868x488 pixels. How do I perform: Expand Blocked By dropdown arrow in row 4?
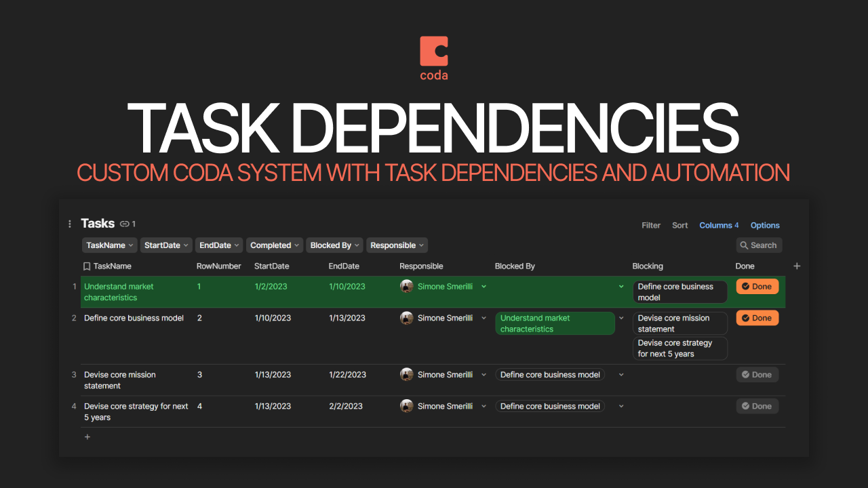(621, 406)
